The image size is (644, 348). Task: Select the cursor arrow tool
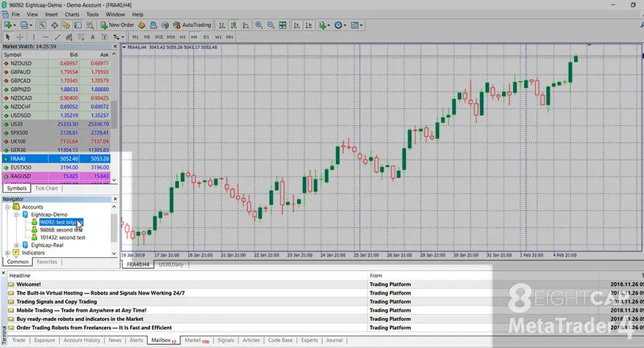(8, 37)
